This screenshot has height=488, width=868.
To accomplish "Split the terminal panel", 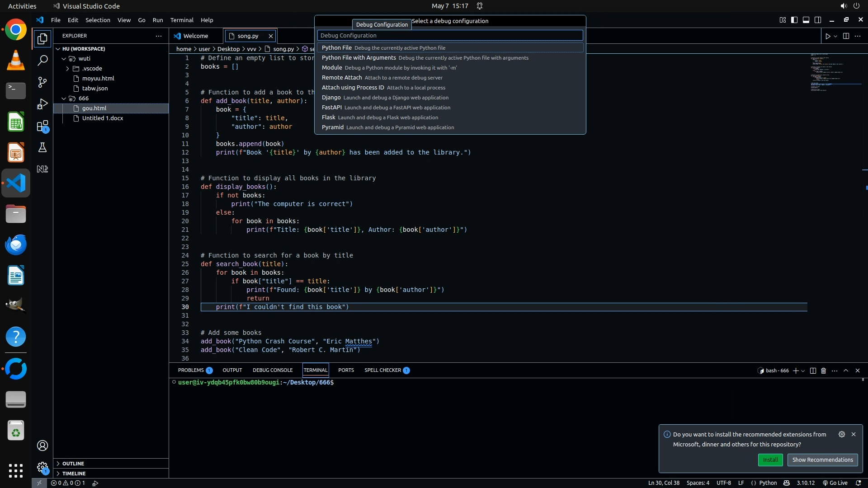I will (812, 371).
